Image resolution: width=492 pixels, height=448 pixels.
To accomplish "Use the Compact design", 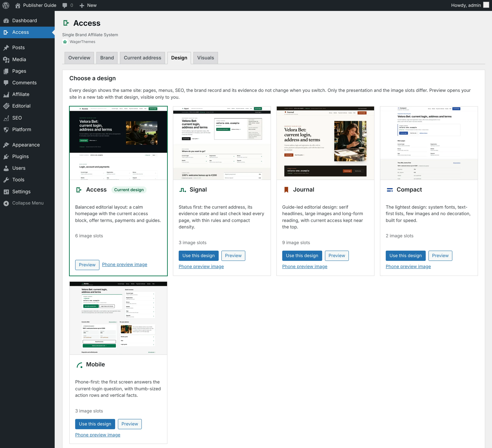I will click(x=405, y=256).
